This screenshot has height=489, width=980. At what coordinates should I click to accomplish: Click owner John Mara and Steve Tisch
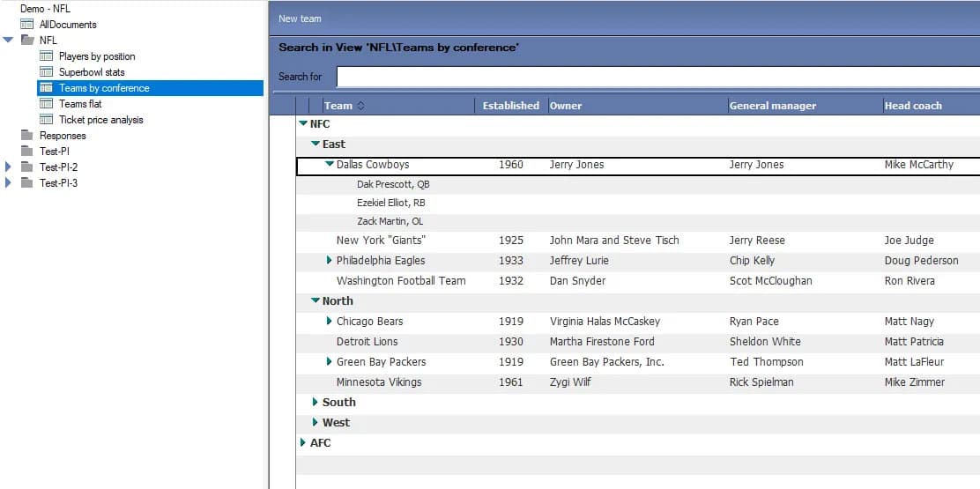pos(613,240)
